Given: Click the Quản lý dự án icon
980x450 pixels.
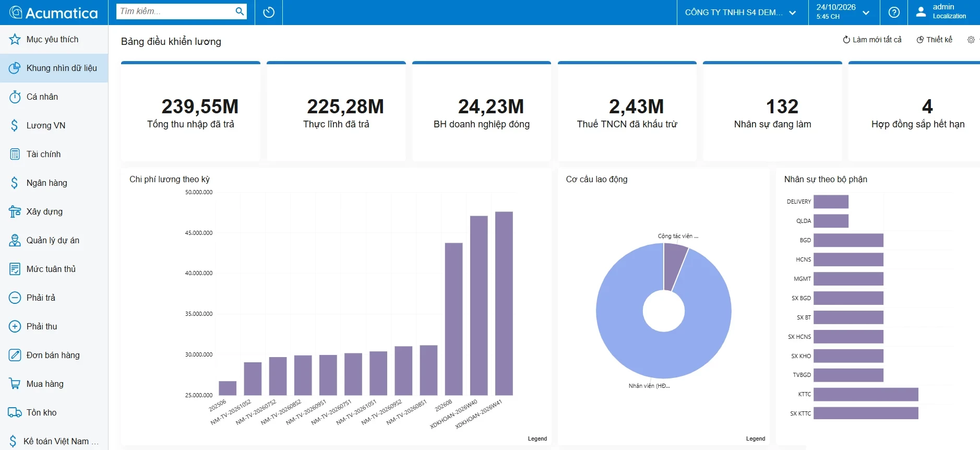Looking at the screenshot, I should coord(15,240).
